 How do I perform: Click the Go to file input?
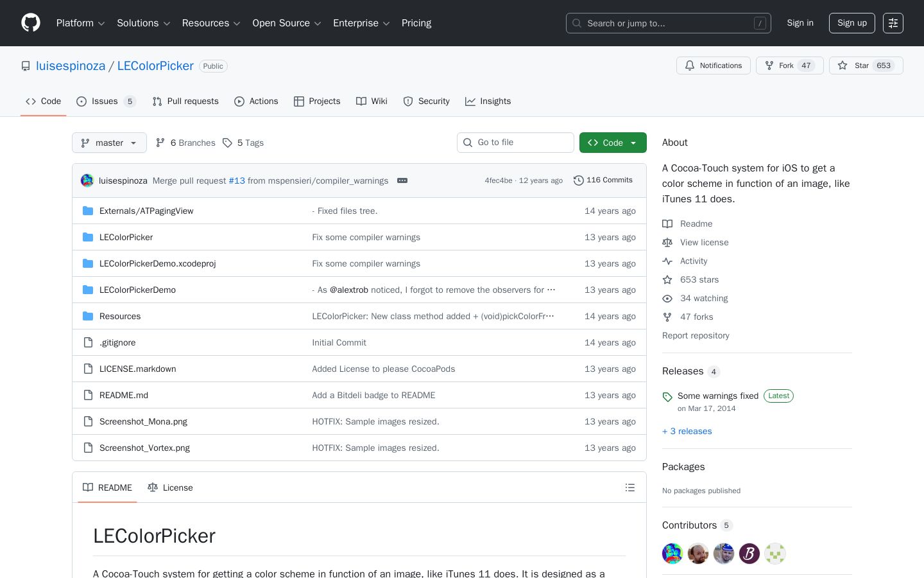(515, 143)
